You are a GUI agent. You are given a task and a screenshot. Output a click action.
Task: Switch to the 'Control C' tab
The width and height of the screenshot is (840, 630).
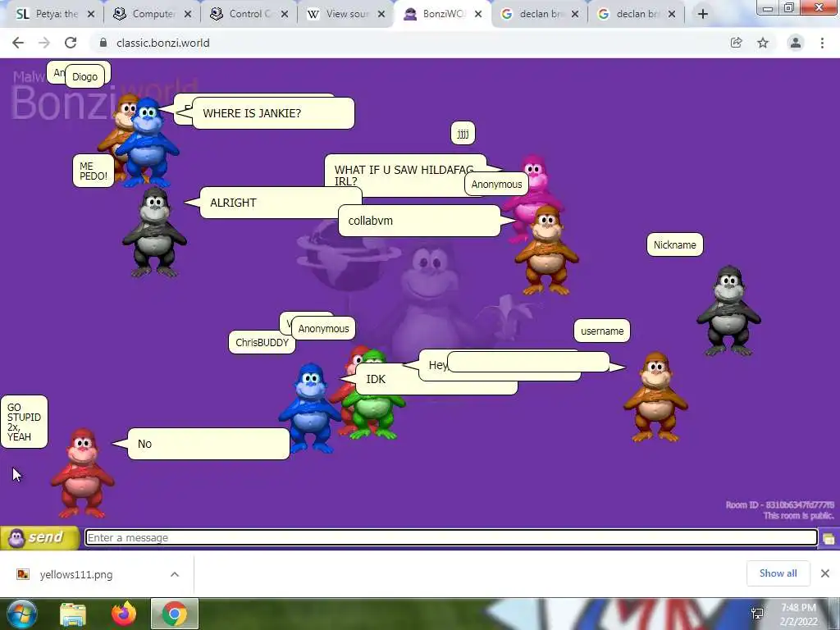click(240, 14)
